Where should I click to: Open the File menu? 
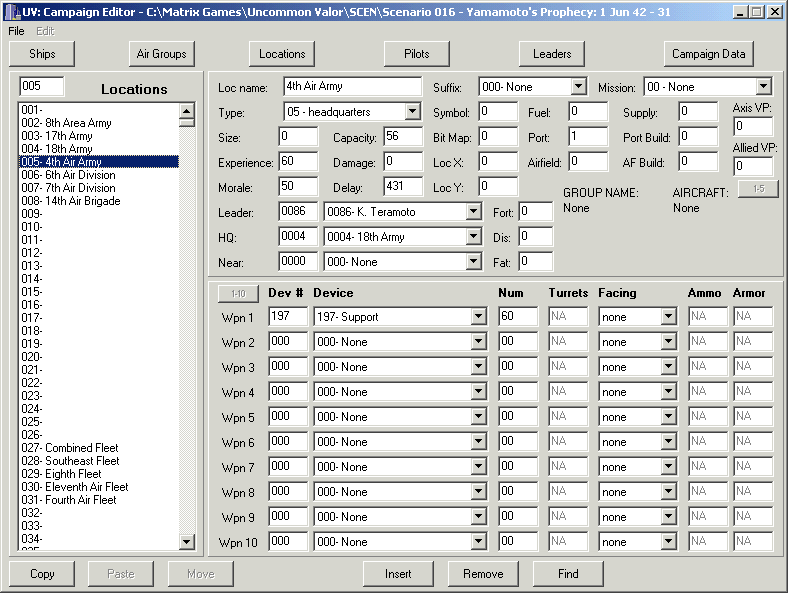[16, 31]
